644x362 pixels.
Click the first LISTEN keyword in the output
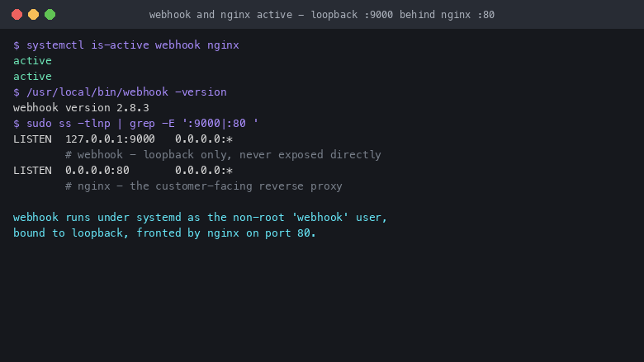32,139
